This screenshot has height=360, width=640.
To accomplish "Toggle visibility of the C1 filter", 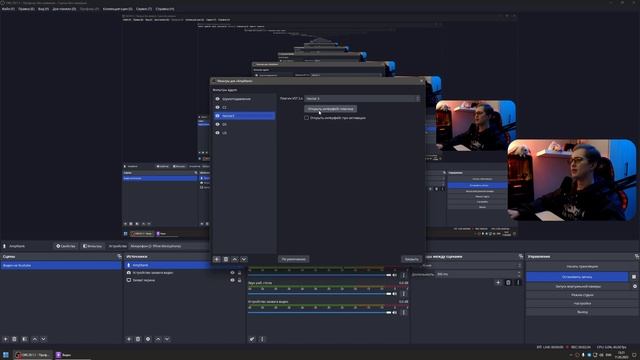I will [x=217, y=107].
